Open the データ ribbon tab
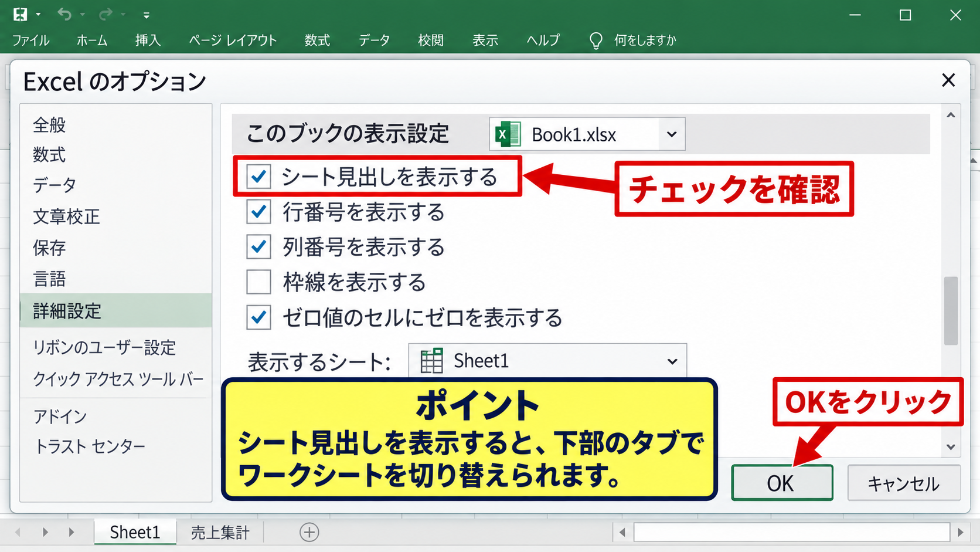 pyautogui.click(x=374, y=40)
